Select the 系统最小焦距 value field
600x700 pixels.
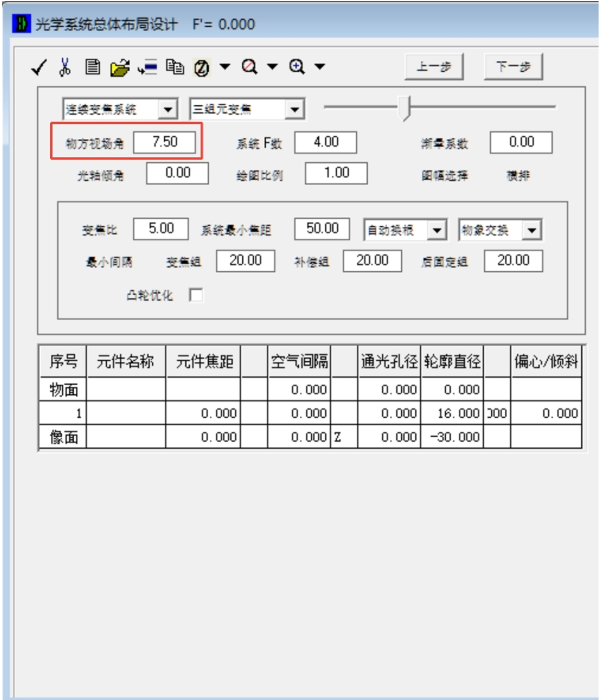(322, 229)
